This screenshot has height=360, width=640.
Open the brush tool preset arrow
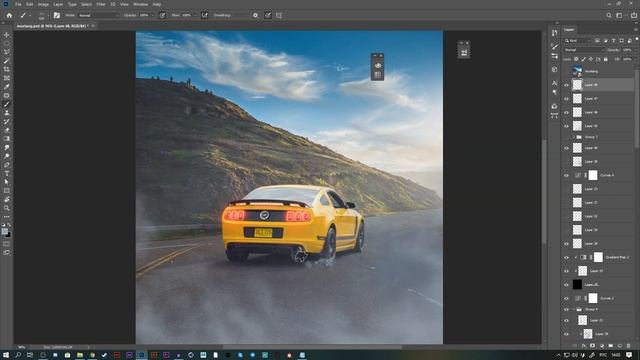pyautogui.click(x=30, y=15)
